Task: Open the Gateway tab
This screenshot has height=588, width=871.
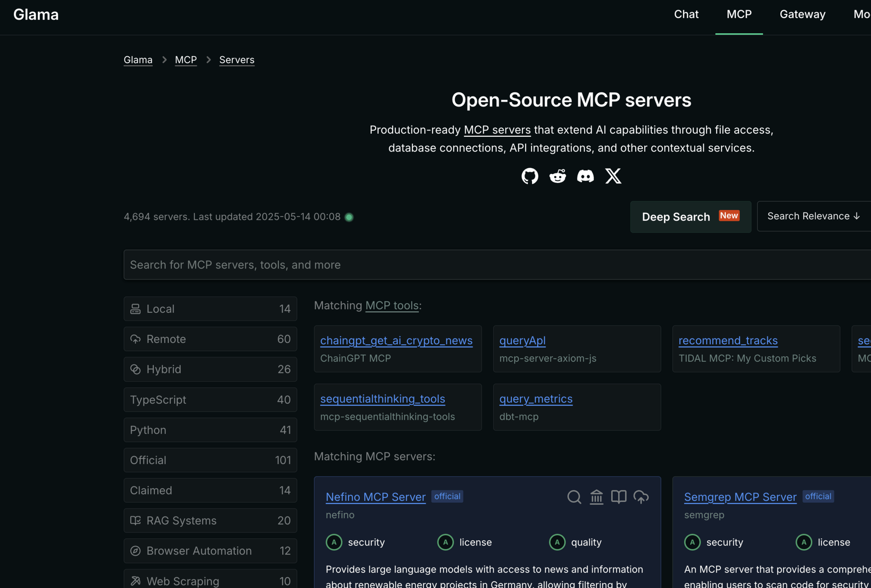Action: click(802, 14)
